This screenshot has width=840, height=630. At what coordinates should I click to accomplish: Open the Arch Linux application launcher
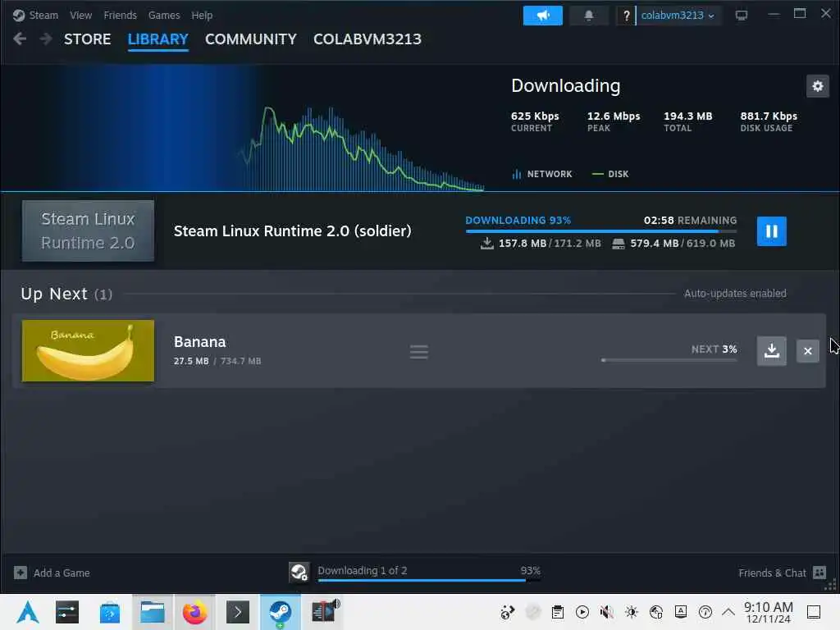[x=27, y=612]
